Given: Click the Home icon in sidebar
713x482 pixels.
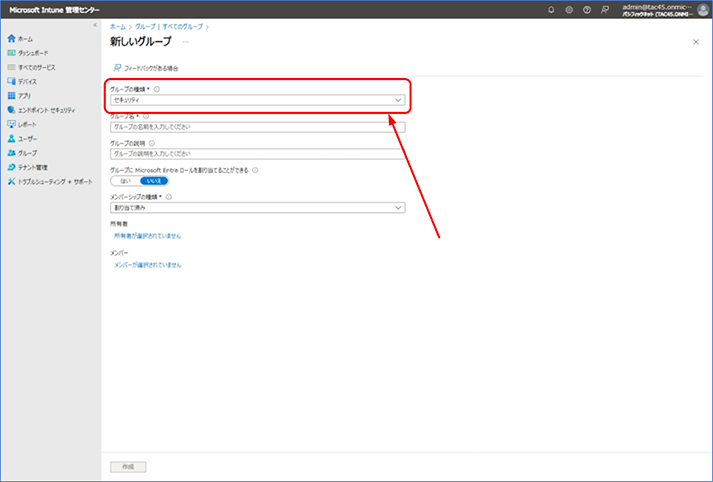Looking at the screenshot, I should [11, 39].
